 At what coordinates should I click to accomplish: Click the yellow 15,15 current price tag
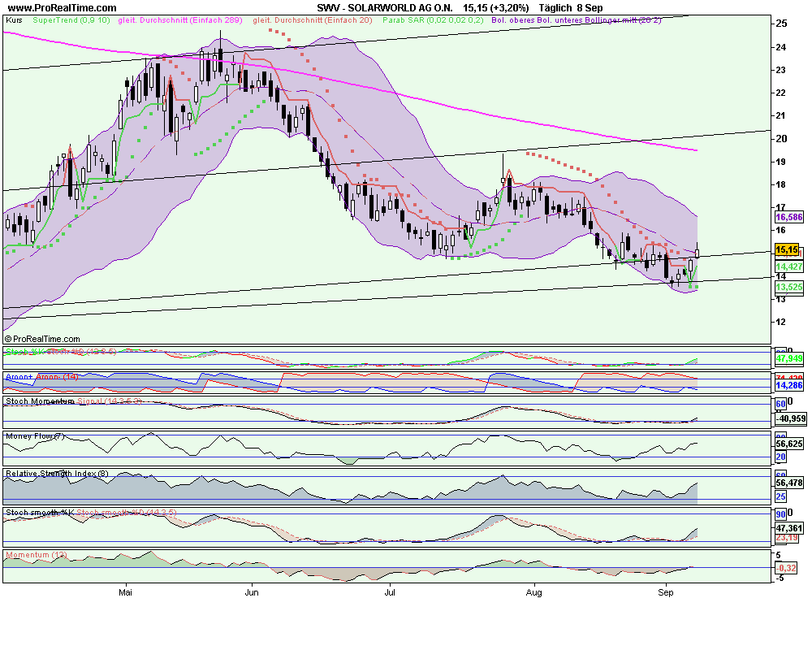click(787, 249)
